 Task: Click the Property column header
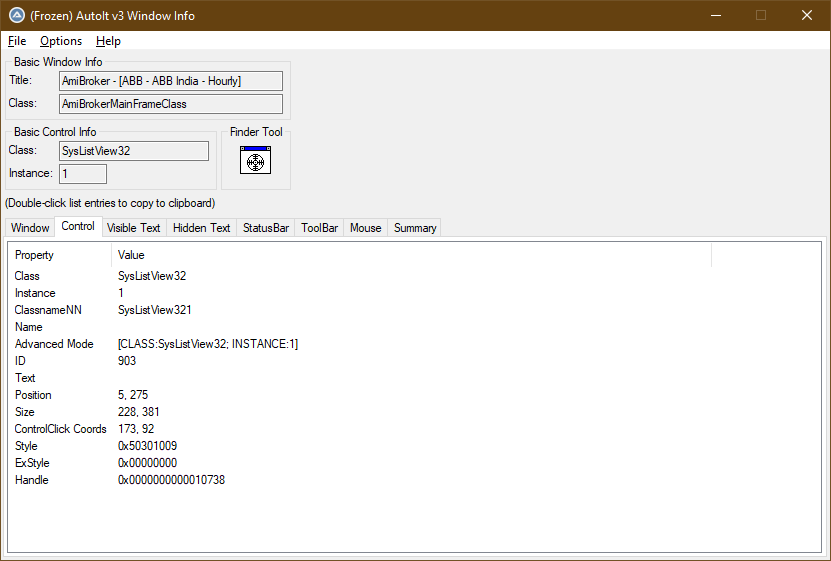click(59, 255)
